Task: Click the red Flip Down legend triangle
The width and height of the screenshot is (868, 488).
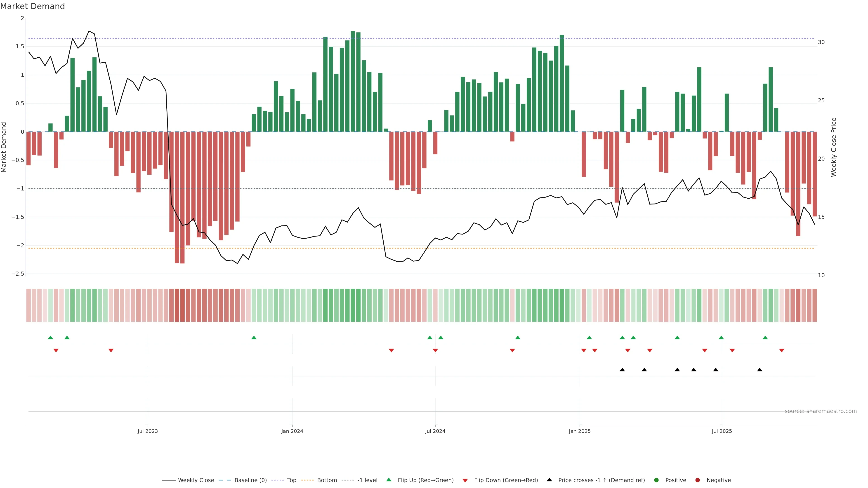Action: tap(465, 481)
